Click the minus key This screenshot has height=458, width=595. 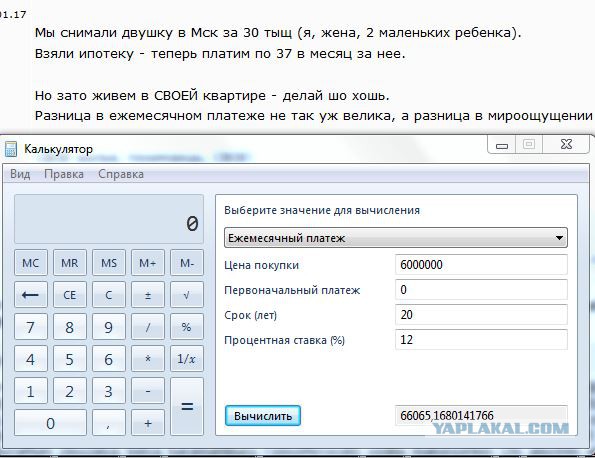148,391
